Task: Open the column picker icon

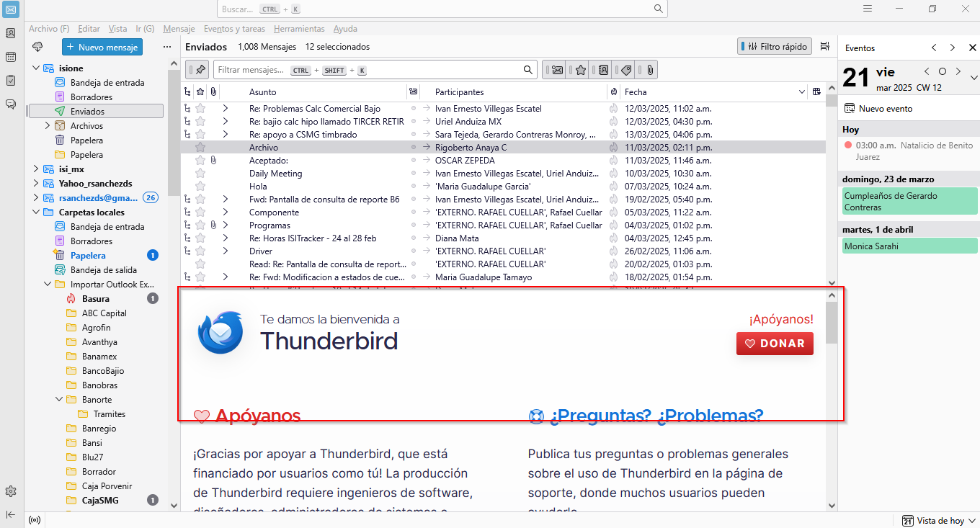Action: [816, 92]
